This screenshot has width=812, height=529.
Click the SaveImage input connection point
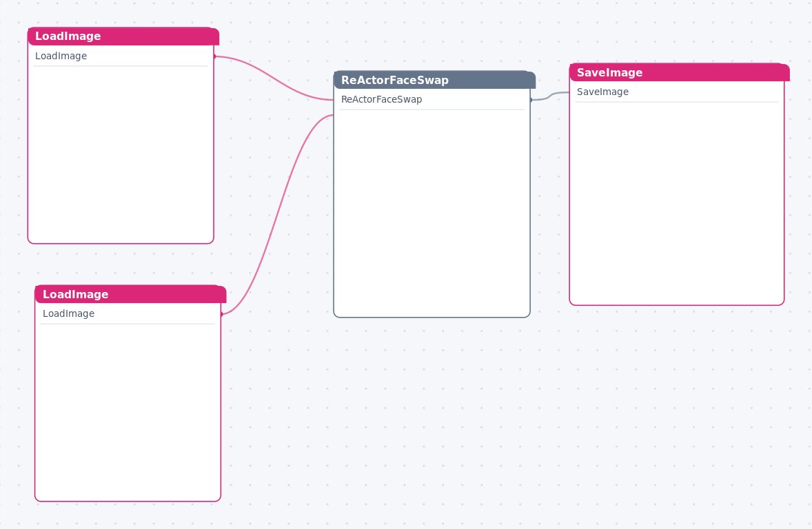569,92
